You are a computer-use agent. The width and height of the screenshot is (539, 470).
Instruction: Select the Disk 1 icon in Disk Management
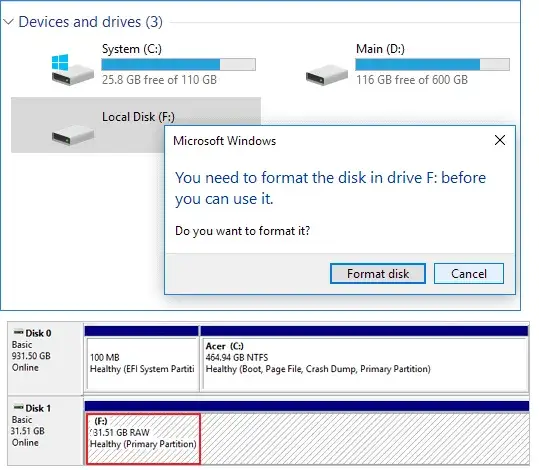(18, 407)
